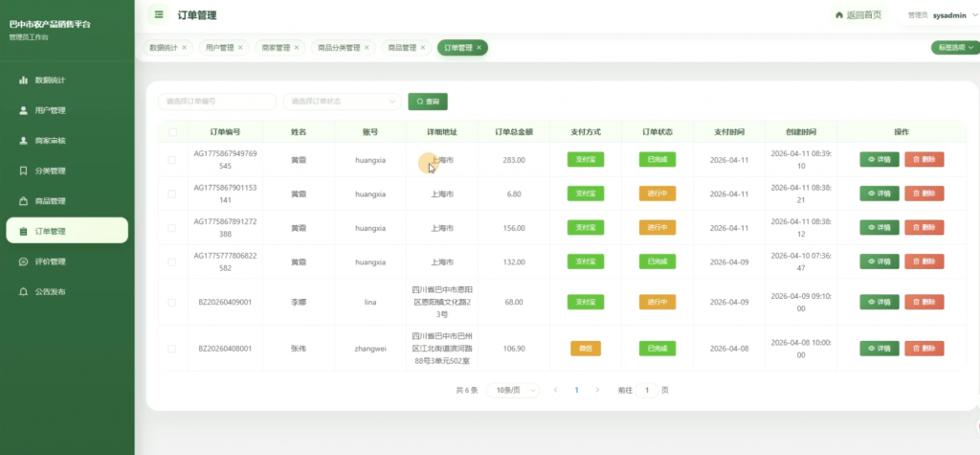Close the 用户管理 tab
The width and height of the screenshot is (980, 455).
(x=240, y=48)
